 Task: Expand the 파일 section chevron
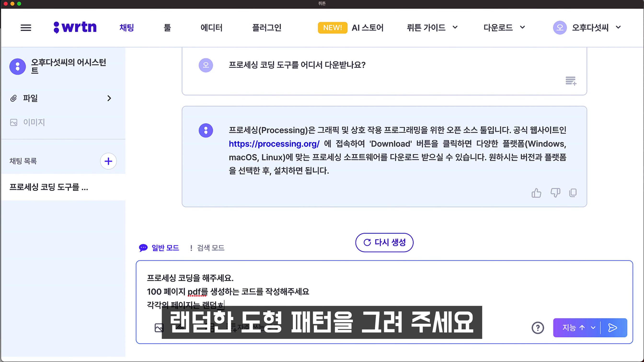[x=109, y=98]
